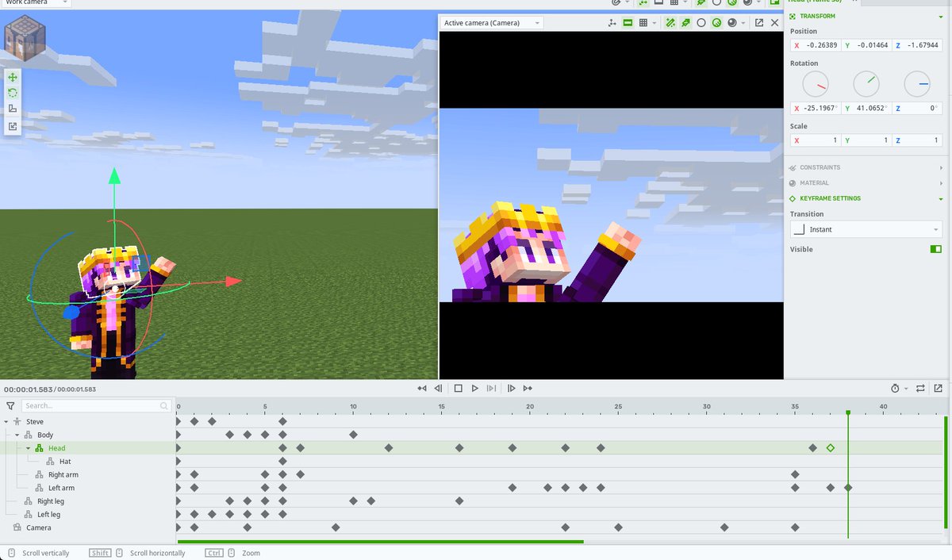Screen dimensions: 952x560
Task: Select Right leg in the timeline list
Action: [x=51, y=501]
